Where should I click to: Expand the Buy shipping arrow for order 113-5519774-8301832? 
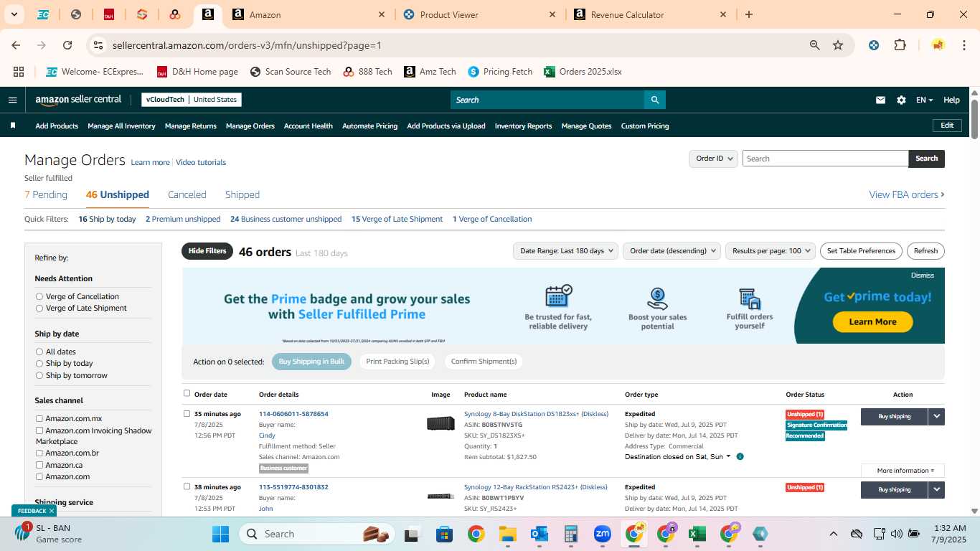(x=936, y=489)
